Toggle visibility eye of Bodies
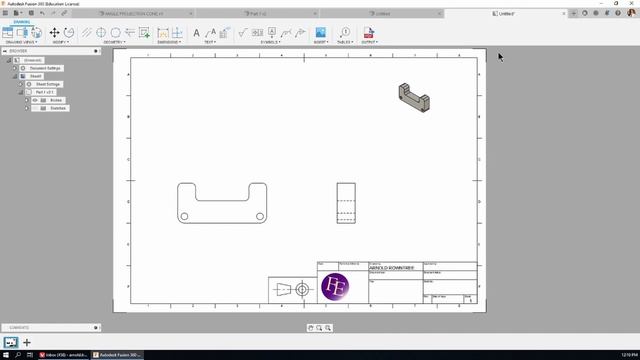The image size is (640, 360). [35, 100]
